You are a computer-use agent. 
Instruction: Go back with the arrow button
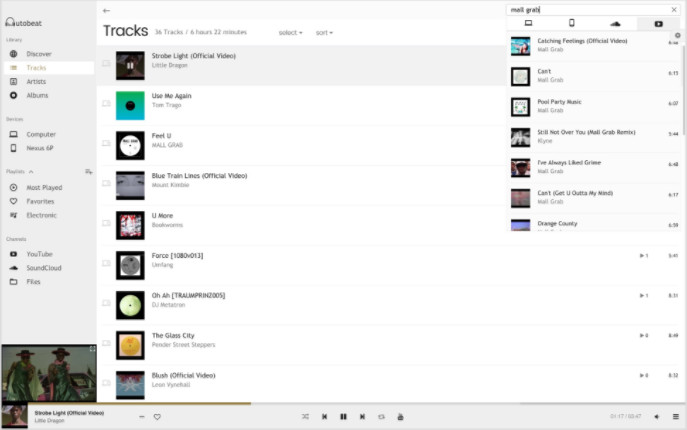[106, 11]
